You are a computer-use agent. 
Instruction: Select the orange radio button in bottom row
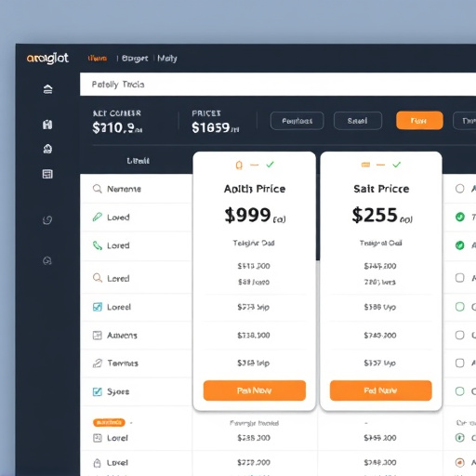[460, 463]
